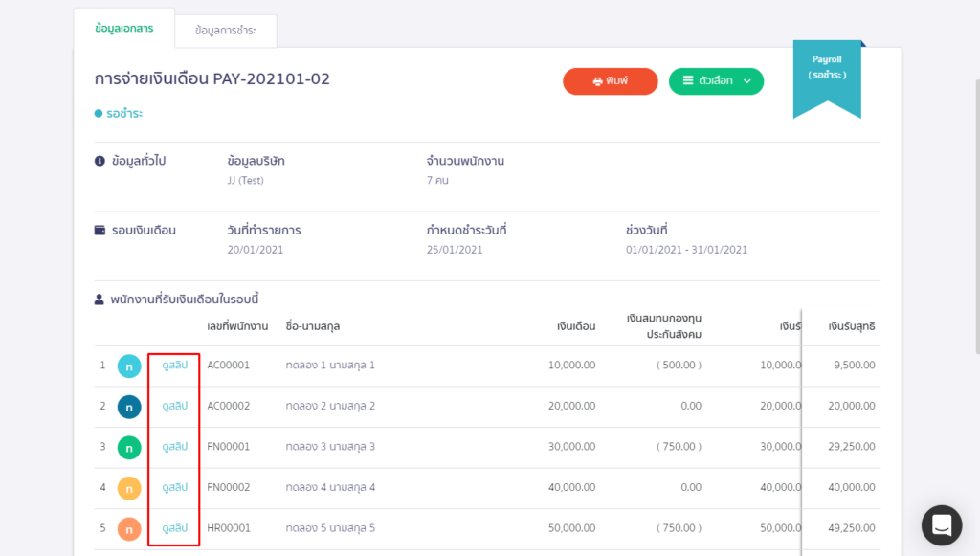Open the green ตัวเลือก options dropdown
The image size is (980, 556).
pos(716,81)
